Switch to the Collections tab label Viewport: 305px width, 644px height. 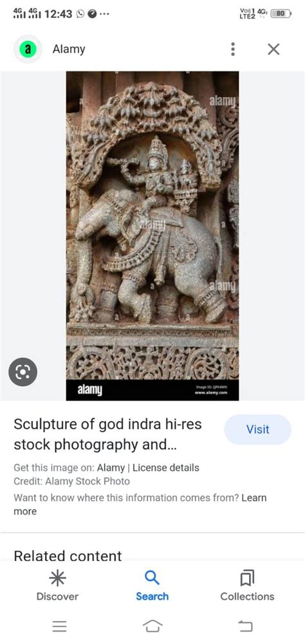pos(247,596)
